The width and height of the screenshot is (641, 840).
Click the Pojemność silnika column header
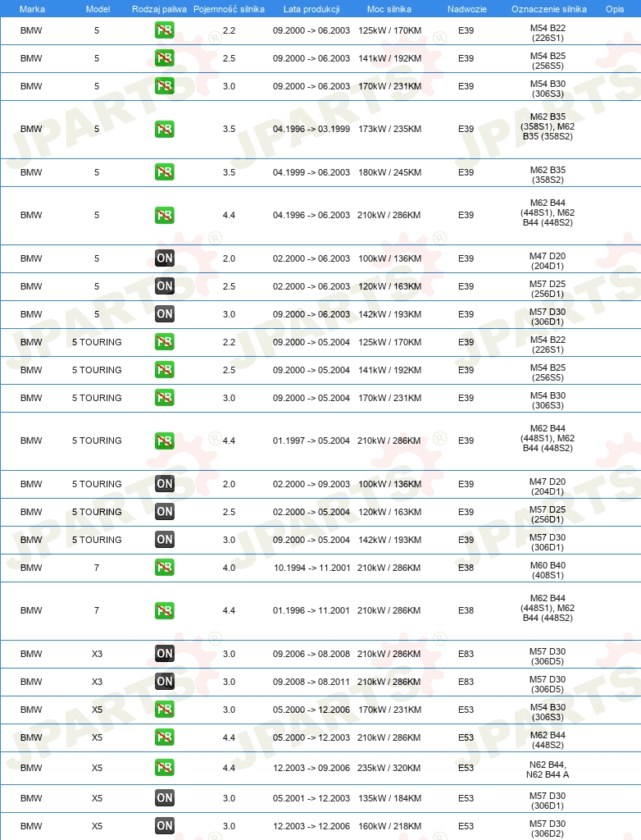[x=229, y=9]
